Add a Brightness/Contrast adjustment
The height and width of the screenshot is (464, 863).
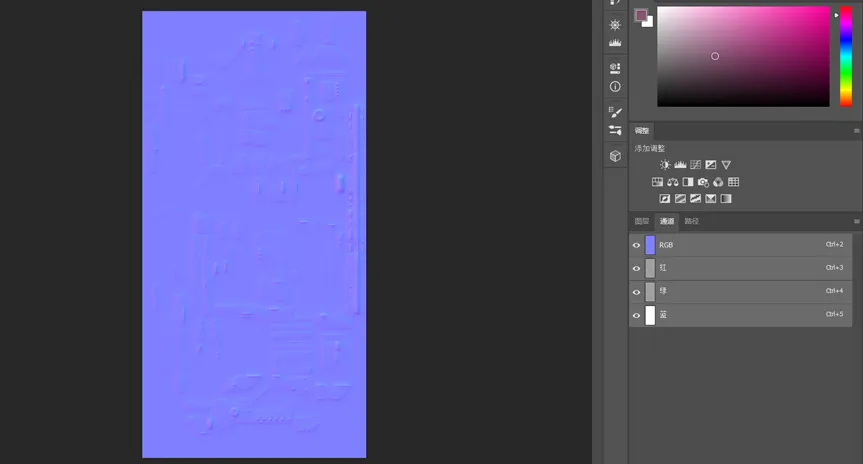click(x=665, y=165)
